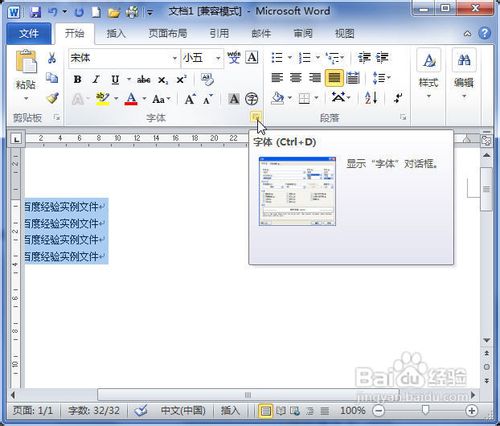Screen dimensions: 500x426
Task: Click the phonetic guide wén icon
Action: 234,58
